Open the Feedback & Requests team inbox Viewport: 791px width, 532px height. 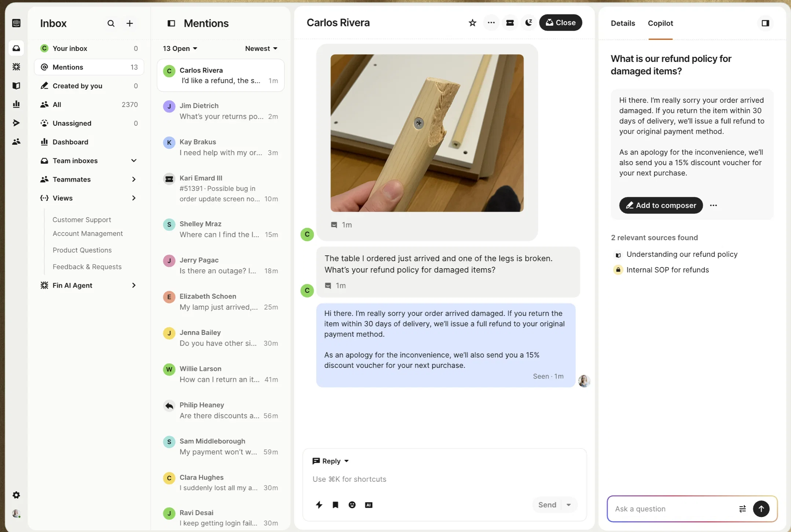(x=87, y=267)
